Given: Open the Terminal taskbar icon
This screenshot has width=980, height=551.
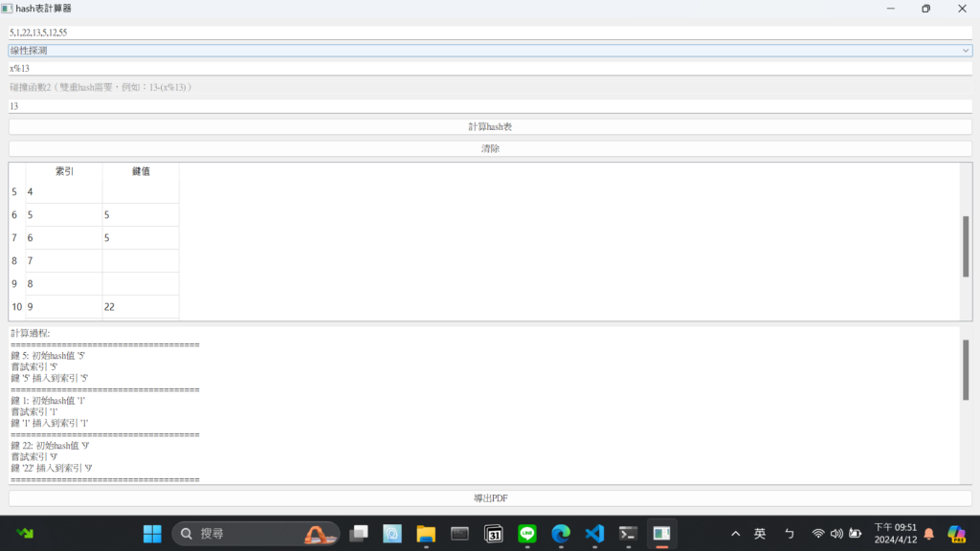Looking at the screenshot, I should pyautogui.click(x=628, y=533).
